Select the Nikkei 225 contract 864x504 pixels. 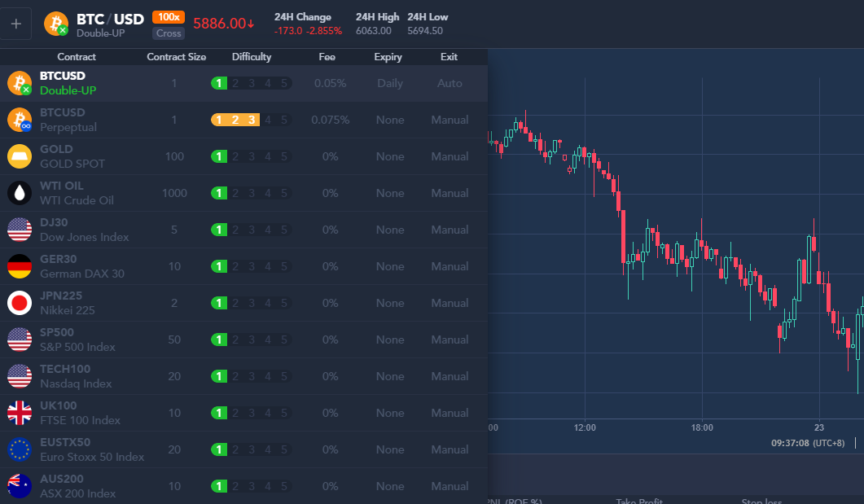[x=243, y=303]
